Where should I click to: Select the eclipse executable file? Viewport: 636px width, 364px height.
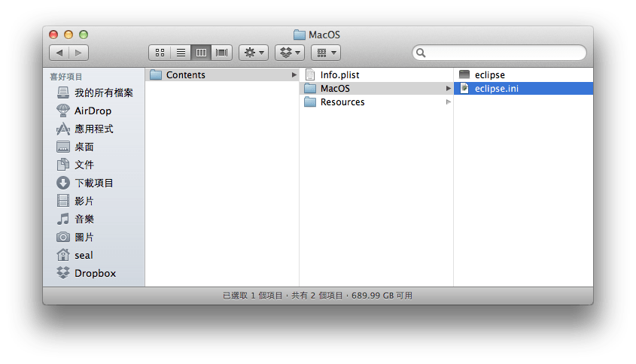click(x=489, y=74)
